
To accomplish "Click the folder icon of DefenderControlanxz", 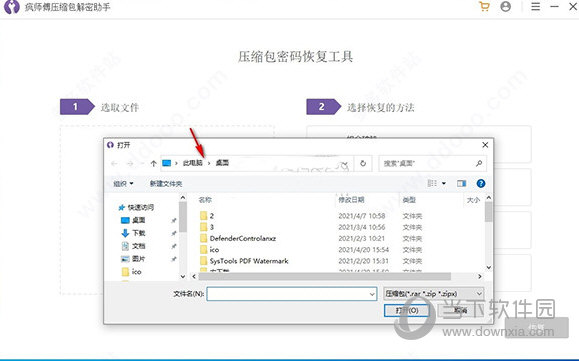I will pos(203,238).
